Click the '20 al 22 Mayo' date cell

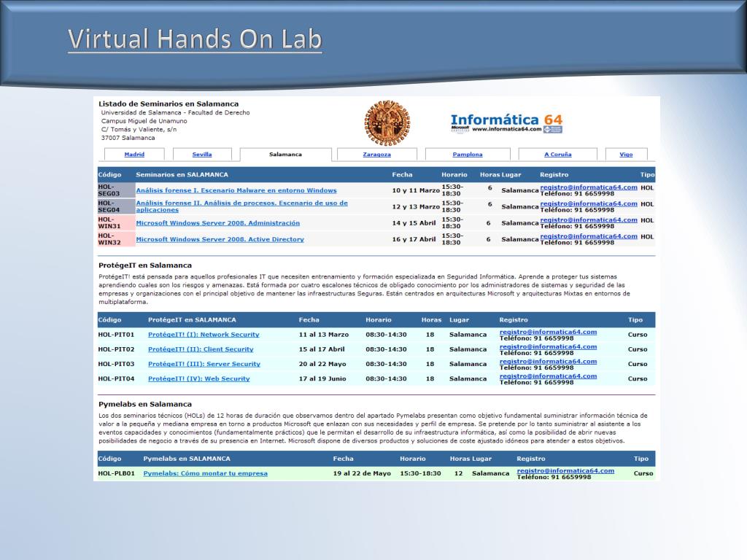(322, 364)
